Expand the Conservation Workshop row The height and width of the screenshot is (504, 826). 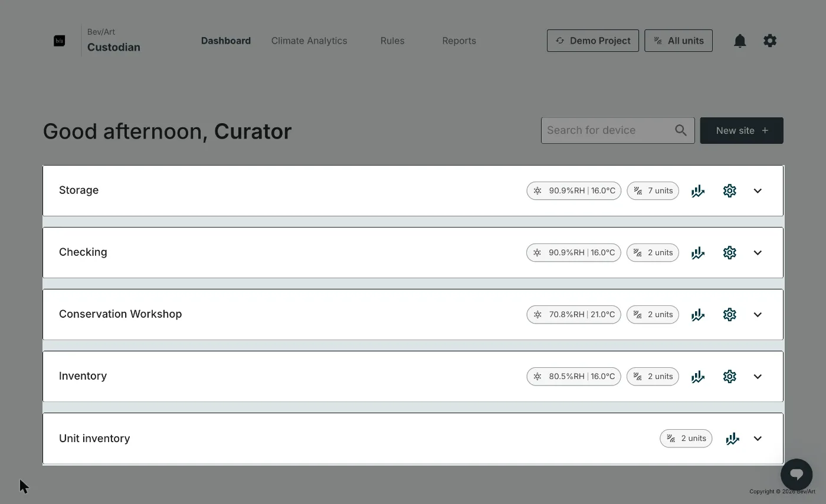(758, 315)
